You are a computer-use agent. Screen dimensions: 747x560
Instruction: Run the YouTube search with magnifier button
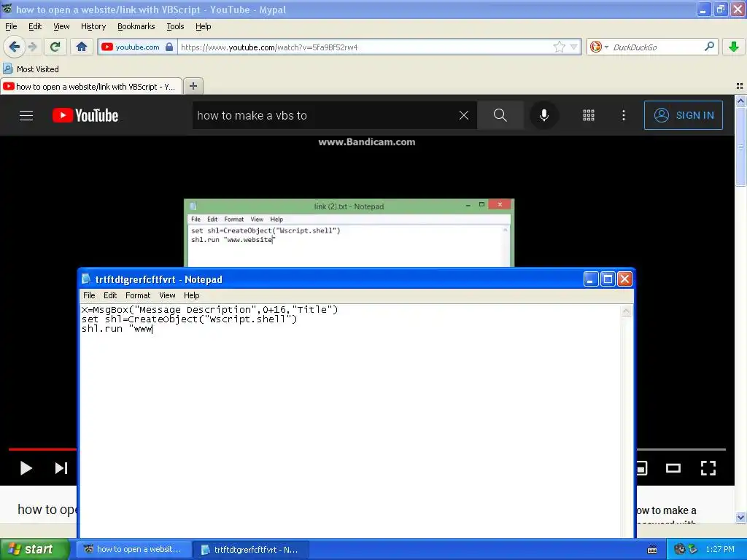500,115
